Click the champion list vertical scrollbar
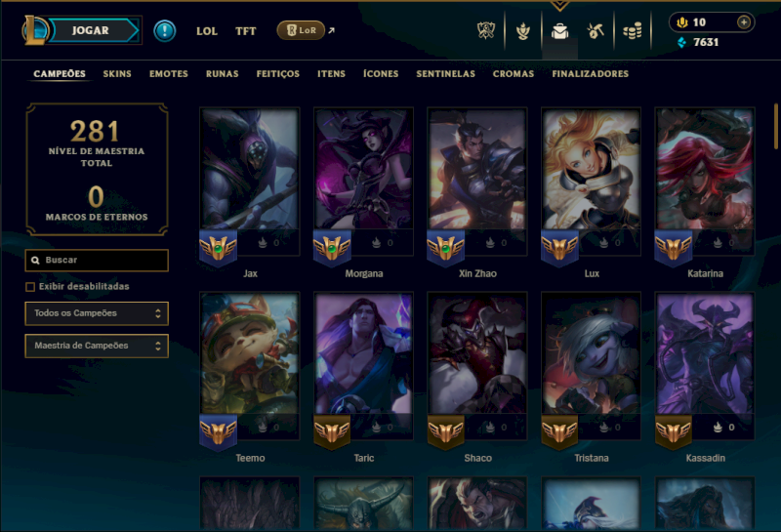Image resolution: width=781 pixels, height=532 pixels. coord(775,126)
